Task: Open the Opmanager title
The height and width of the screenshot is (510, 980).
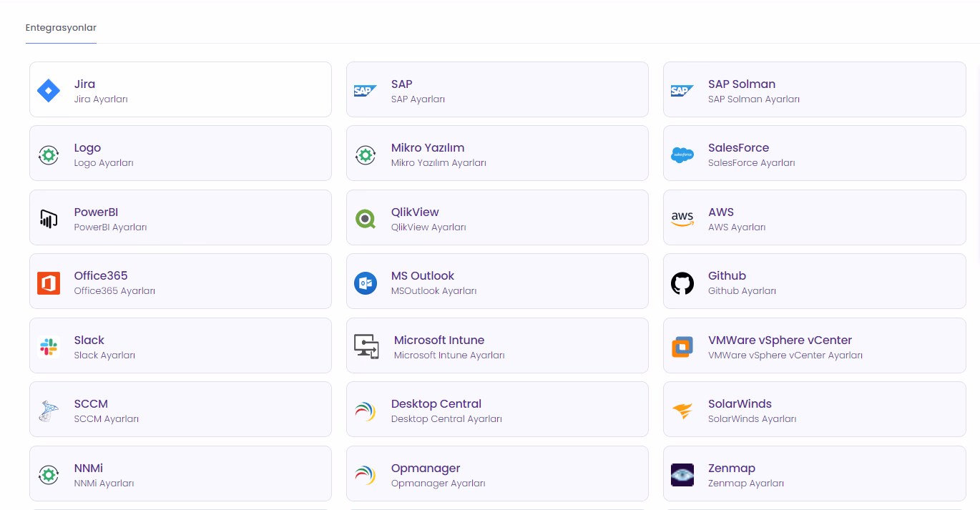Action: (426, 468)
